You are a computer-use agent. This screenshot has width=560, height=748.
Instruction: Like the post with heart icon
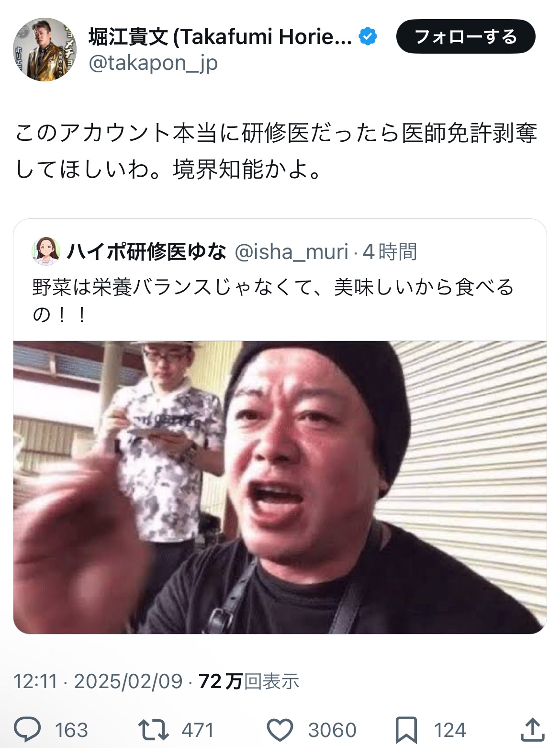pyautogui.click(x=280, y=730)
